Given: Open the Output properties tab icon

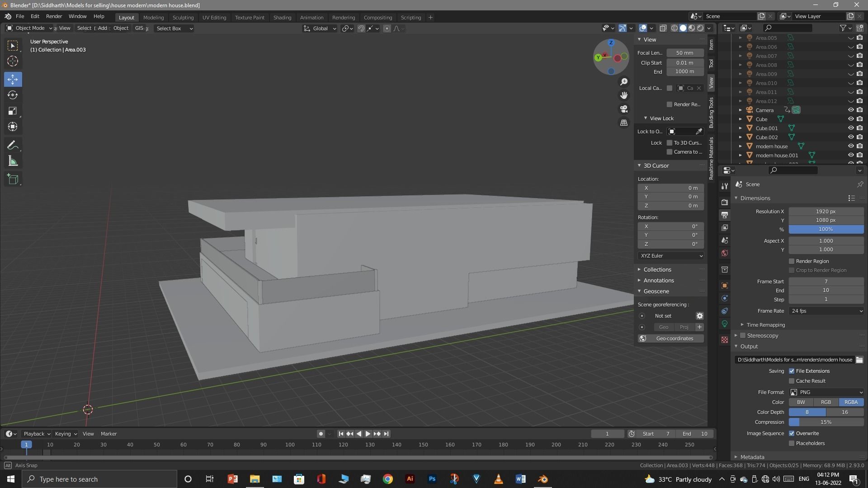Looking at the screenshot, I should pos(725,215).
